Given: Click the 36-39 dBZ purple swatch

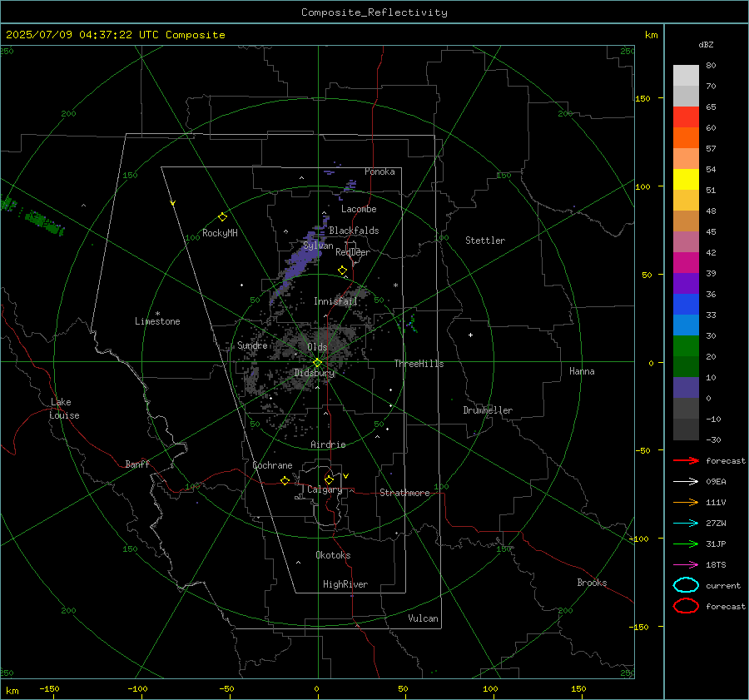Looking at the screenshot, I should (x=686, y=283).
